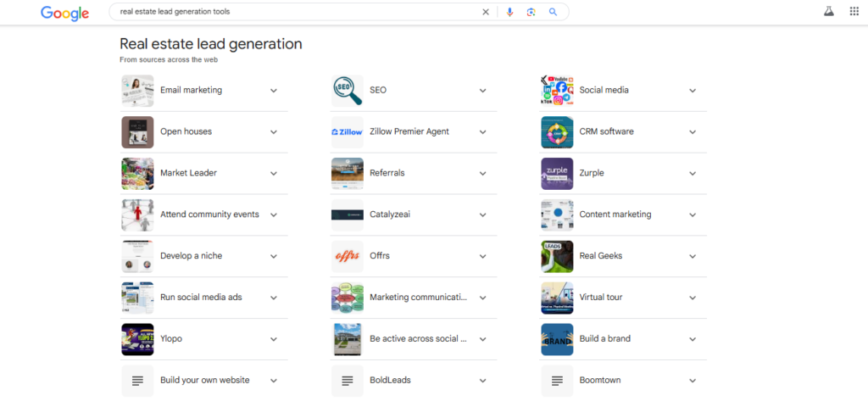
Task: Open Google Lens image search icon
Action: click(531, 12)
